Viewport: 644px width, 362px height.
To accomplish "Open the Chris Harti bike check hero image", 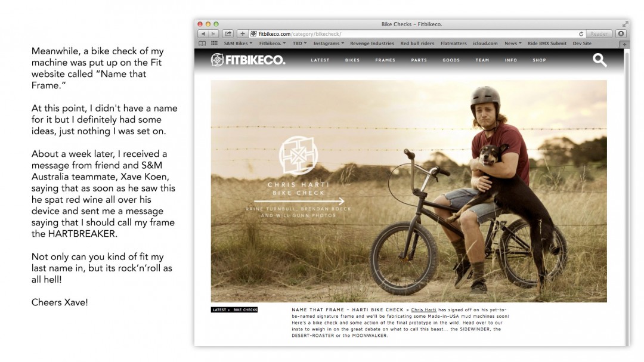I will click(408, 191).
